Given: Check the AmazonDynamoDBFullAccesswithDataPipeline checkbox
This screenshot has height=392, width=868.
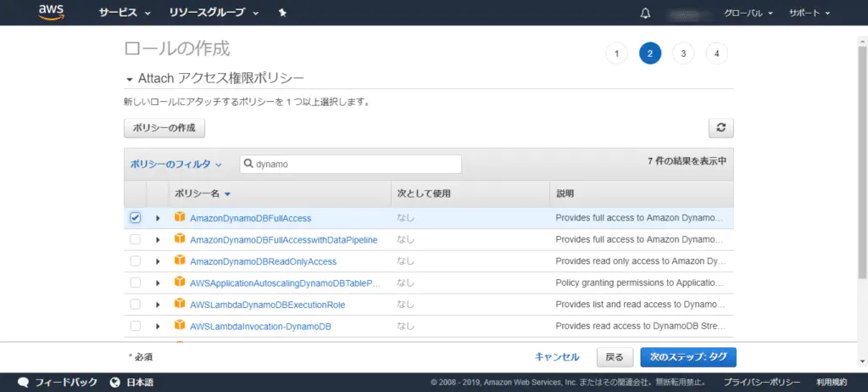Looking at the screenshot, I should 135,239.
